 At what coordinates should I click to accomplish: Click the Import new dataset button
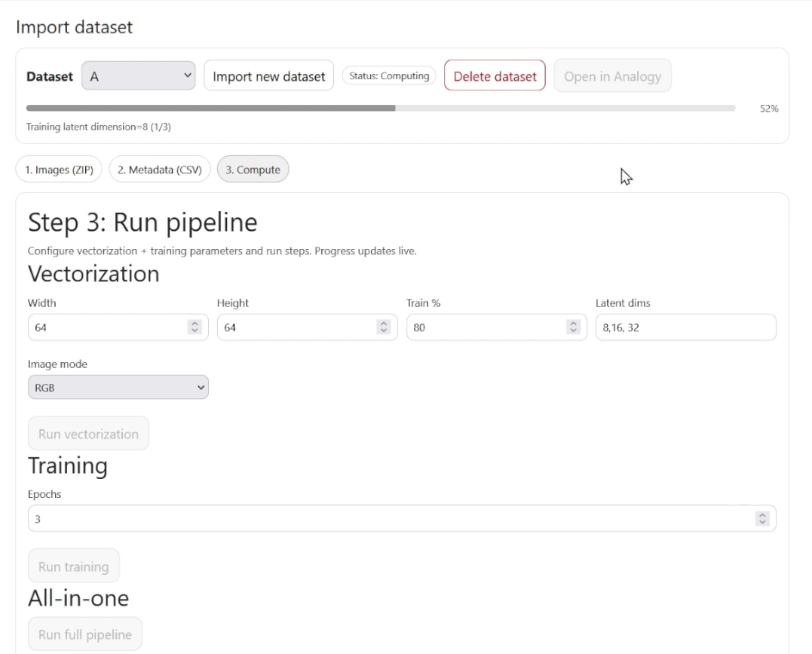point(268,76)
